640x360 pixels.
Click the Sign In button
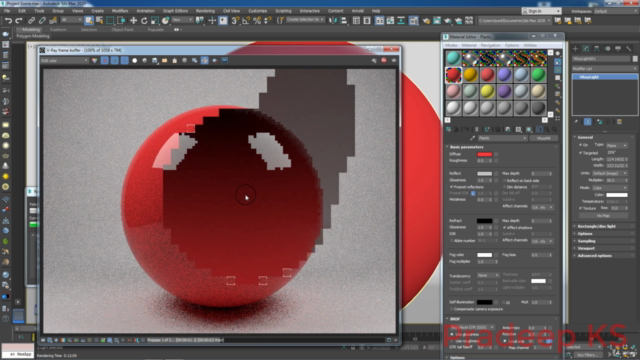point(541,11)
